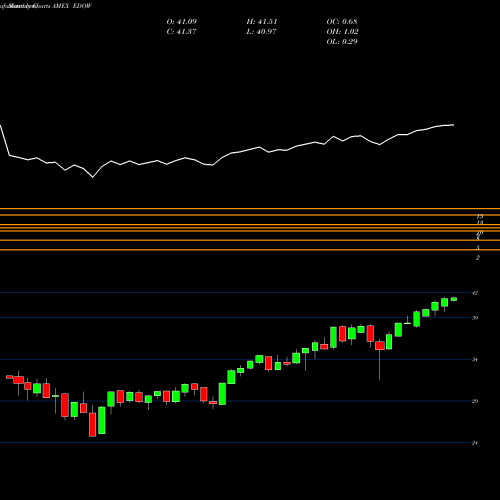The width and height of the screenshot is (500, 500).
Task: Click the high price value H: 41.51
Action: [x=262, y=22]
